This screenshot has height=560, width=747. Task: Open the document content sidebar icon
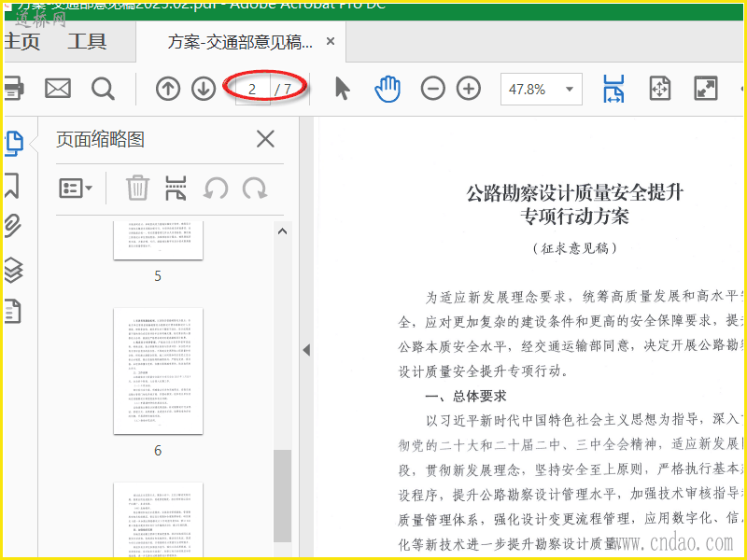12,312
